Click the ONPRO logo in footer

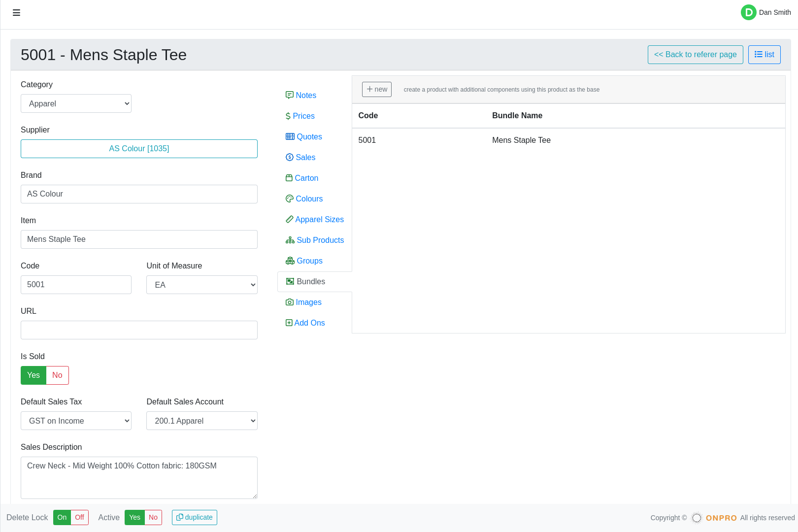(714, 518)
